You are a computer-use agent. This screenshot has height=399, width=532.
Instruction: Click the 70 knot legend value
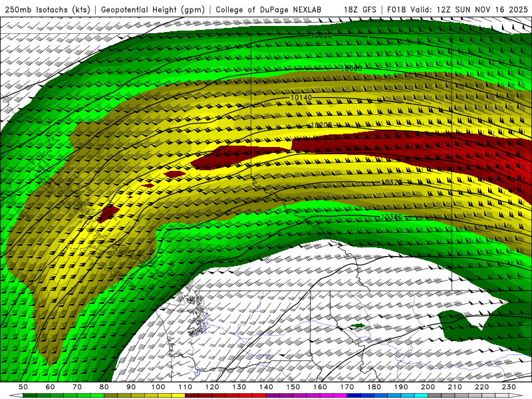click(77, 387)
